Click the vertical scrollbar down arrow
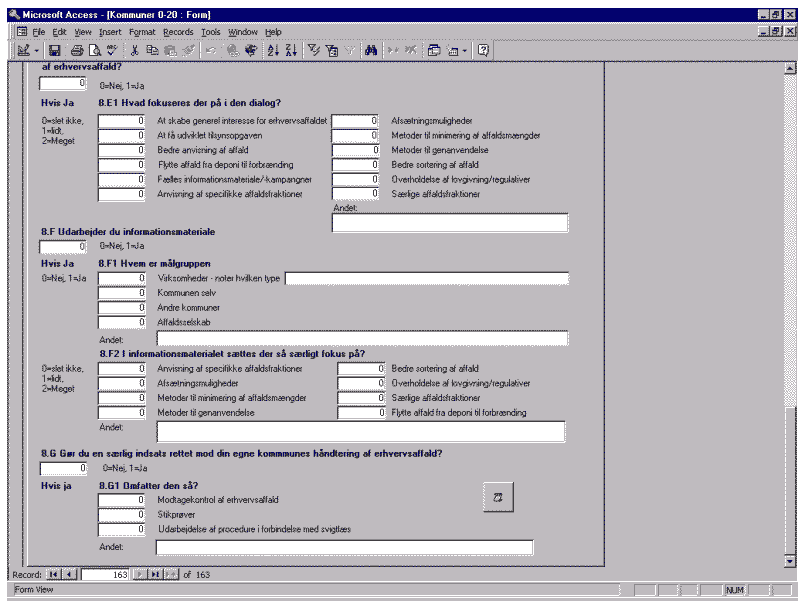The height and width of the screenshot is (610, 806). click(790, 561)
